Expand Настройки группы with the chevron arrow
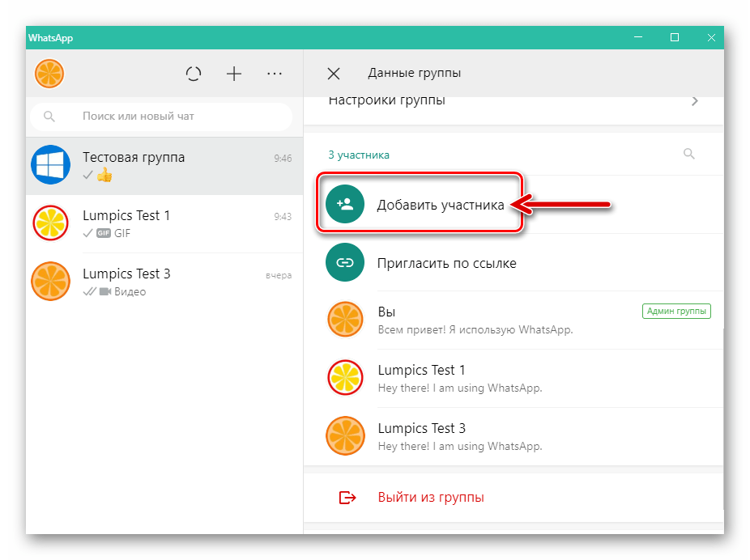750x560 pixels. [694, 101]
